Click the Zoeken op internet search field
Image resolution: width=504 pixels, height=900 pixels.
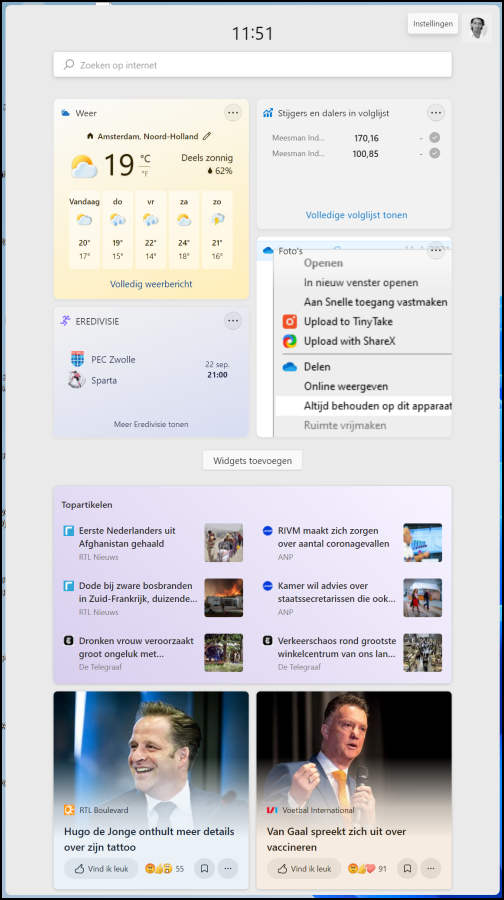coord(253,65)
